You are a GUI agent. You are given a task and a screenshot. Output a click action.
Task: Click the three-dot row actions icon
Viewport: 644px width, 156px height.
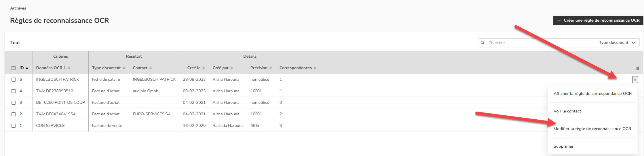click(x=635, y=80)
